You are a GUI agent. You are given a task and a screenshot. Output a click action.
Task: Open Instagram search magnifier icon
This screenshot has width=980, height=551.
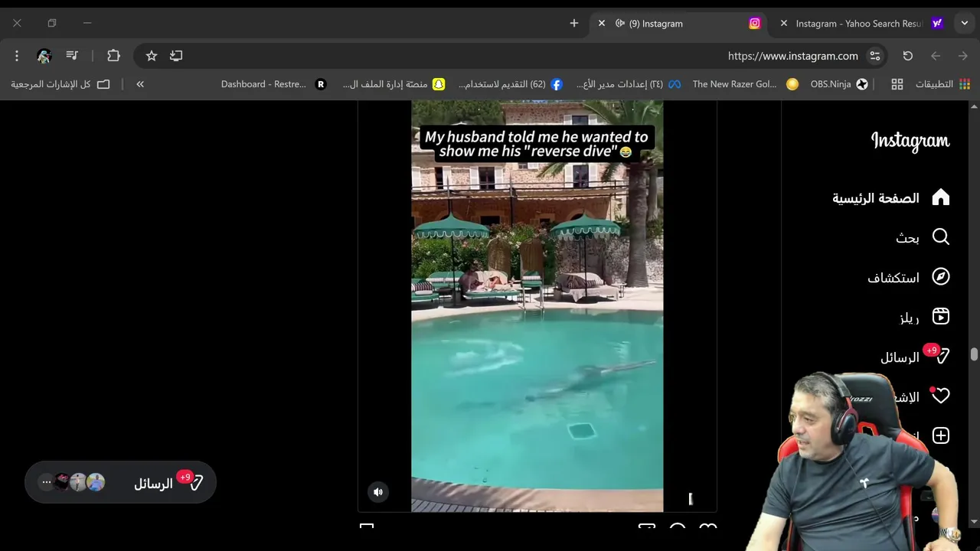point(941,237)
